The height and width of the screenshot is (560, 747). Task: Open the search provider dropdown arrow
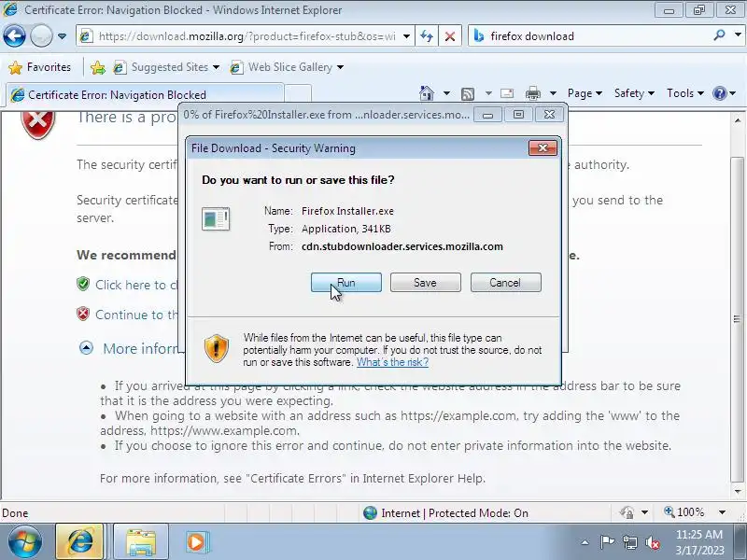tap(738, 35)
